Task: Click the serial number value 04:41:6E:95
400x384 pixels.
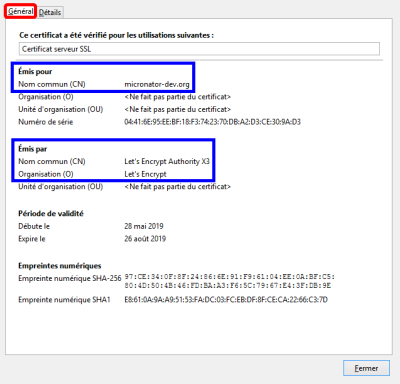Action: click(x=212, y=122)
